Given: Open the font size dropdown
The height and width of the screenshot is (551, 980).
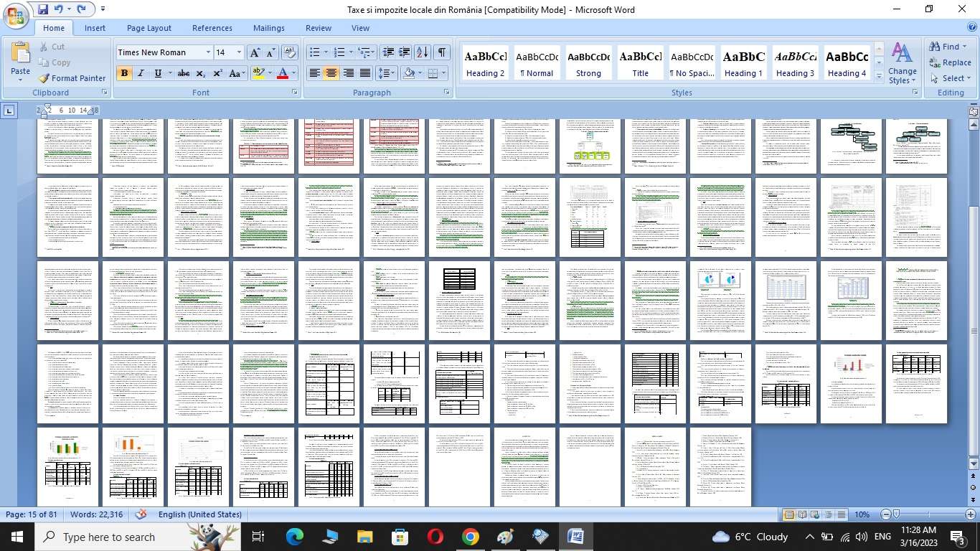Looking at the screenshot, I should [x=239, y=52].
